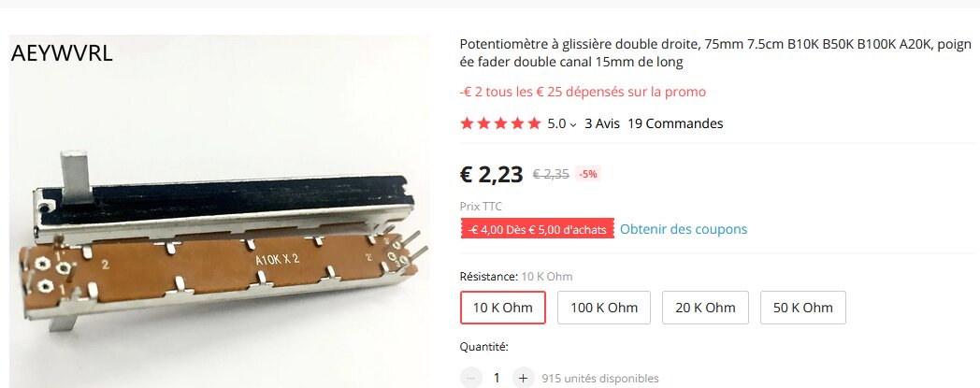Click the quantity input field showing 1

[497, 378]
